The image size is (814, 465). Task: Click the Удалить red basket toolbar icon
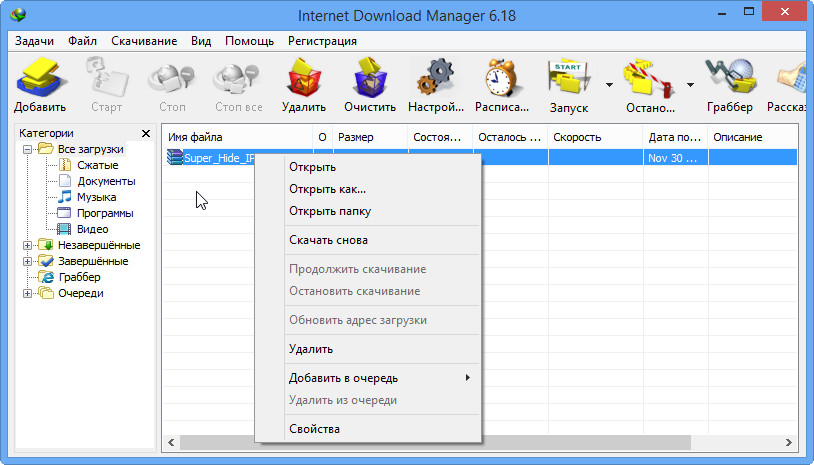304,78
